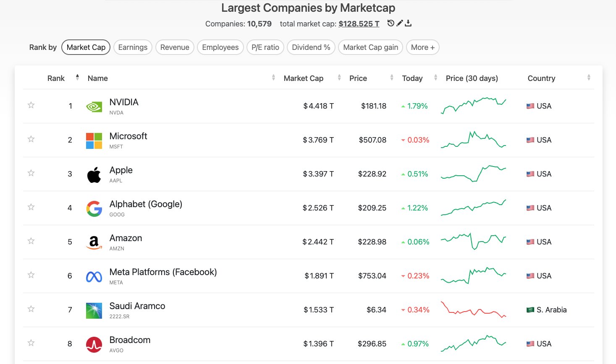Click the NVIDIA logo icon
Image resolution: width=616 pixels, height=364 pixels.
tap(94, 107)
